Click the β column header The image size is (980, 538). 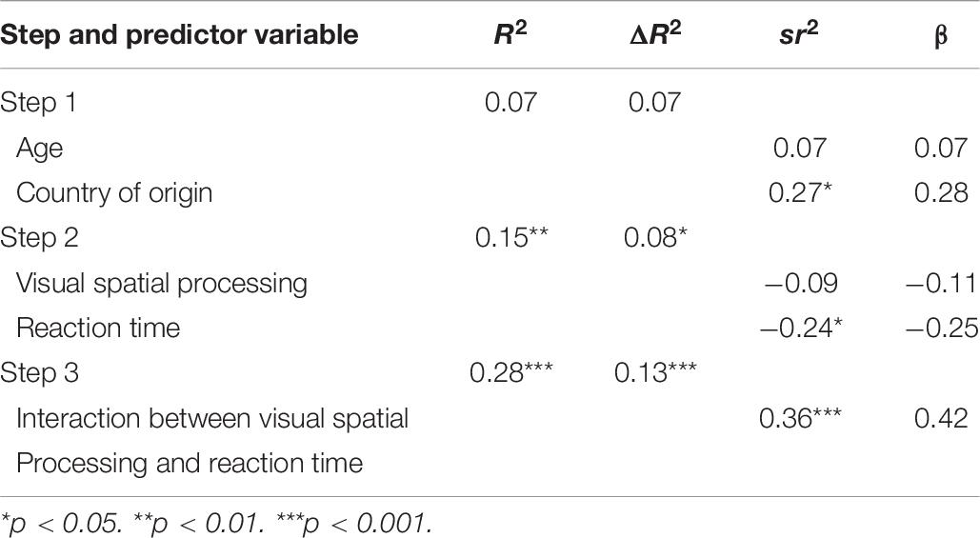(941, 37)
